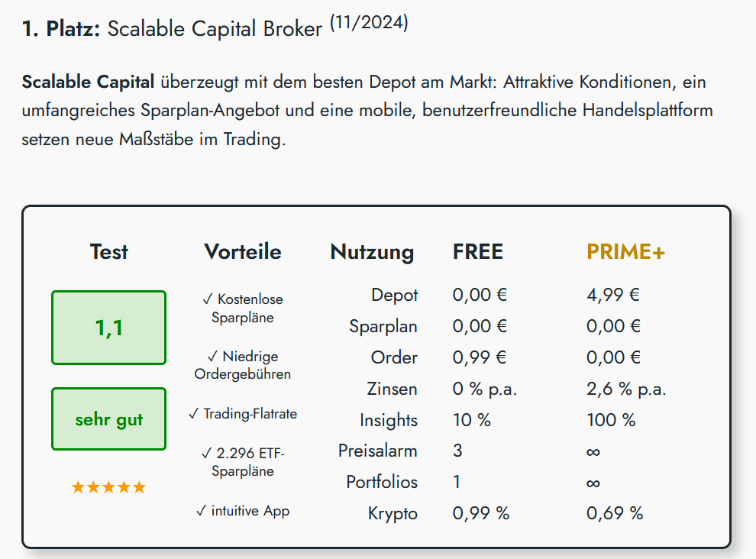Viewport: 756px width, 559px height.
Task: Click the 1,1 test score badge
Action: pyautogui.click(x=109, y=328)
